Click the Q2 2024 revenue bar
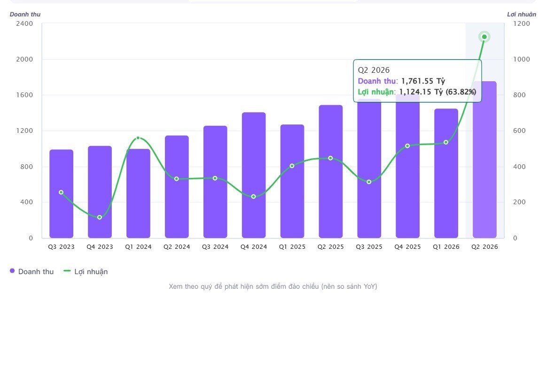The width and height of the screenshot is (546, 392). point(177,187)
